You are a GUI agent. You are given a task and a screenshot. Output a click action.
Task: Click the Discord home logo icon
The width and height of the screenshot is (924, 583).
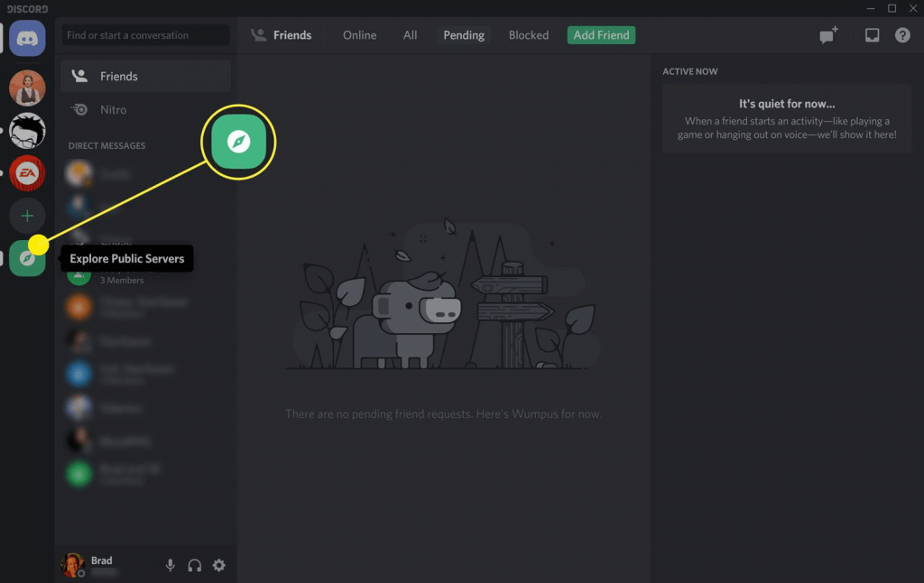[x=27, y=38]
